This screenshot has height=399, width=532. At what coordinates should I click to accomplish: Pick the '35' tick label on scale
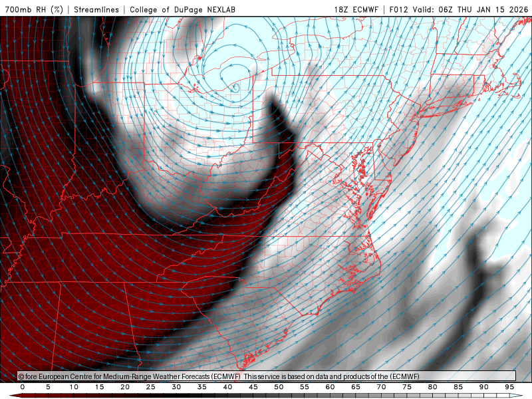pyautogui.click(x=202, y=387)
